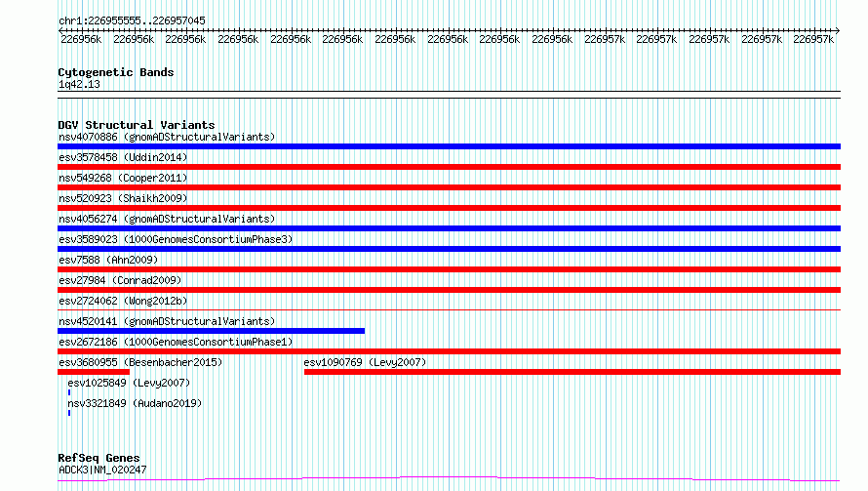The height and width of the screenshot is (491, 868).
Task: Click the blue bar under nsv4056274
Action: click(x=449, y=228)
